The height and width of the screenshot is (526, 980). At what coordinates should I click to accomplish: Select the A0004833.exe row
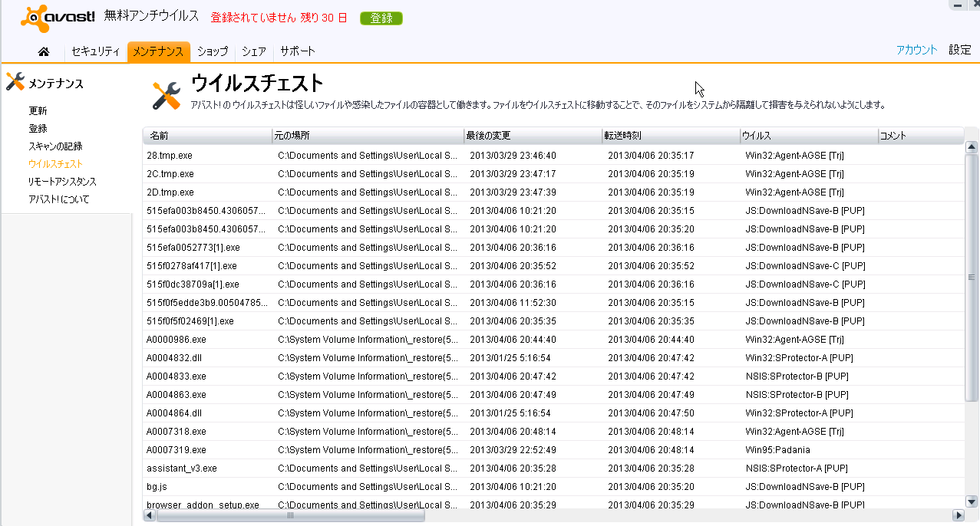click(x=553, y=376)
